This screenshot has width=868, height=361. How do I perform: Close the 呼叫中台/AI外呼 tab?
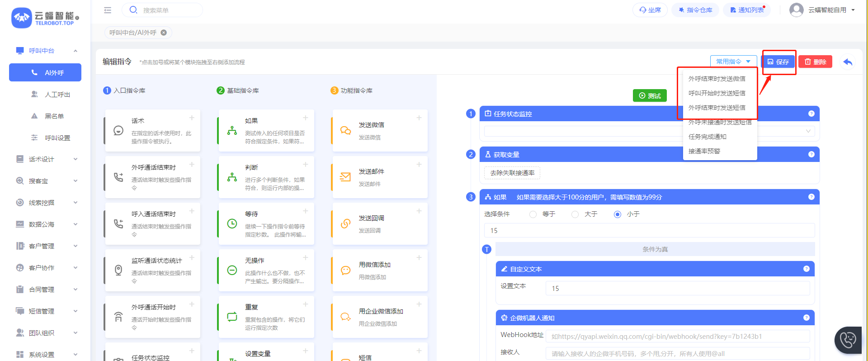(164, 33)
